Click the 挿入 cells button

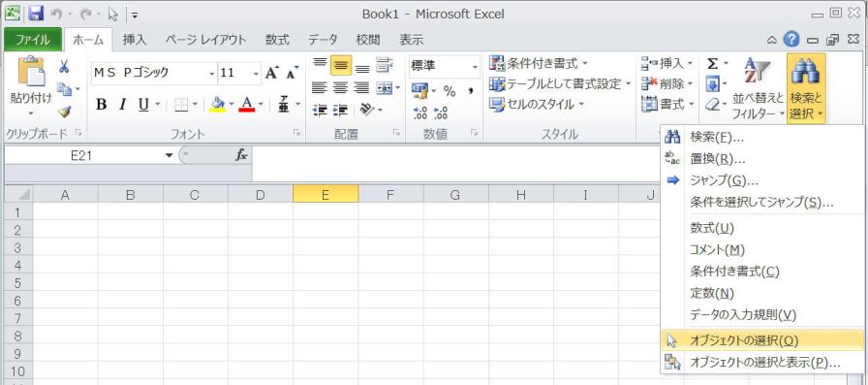667,64
